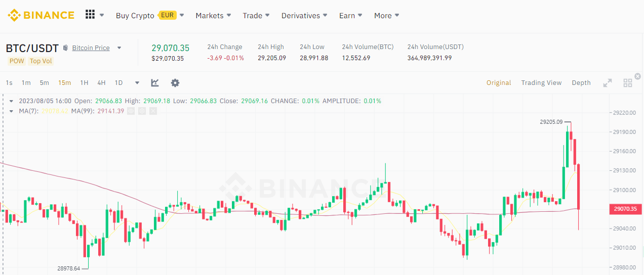Image resolution: width=644 pixels, height=275 pixels.
Task: Click the red current price label 29070.35
Action: (625, 209)
